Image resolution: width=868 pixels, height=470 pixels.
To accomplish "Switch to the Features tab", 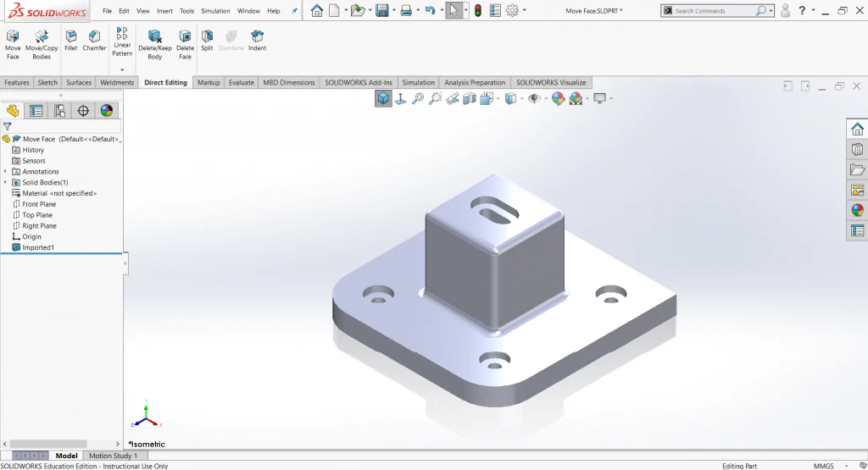I will coord(17,82).
